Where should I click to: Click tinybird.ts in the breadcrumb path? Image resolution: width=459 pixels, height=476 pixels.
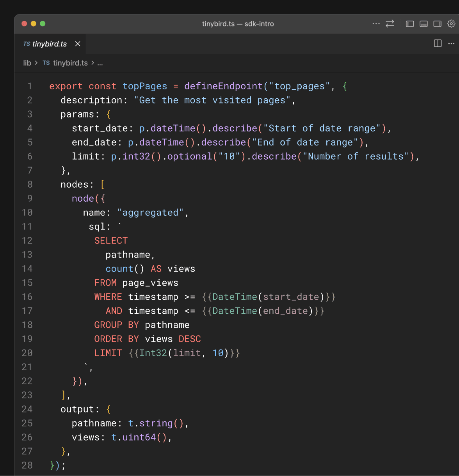click(70, 63)
